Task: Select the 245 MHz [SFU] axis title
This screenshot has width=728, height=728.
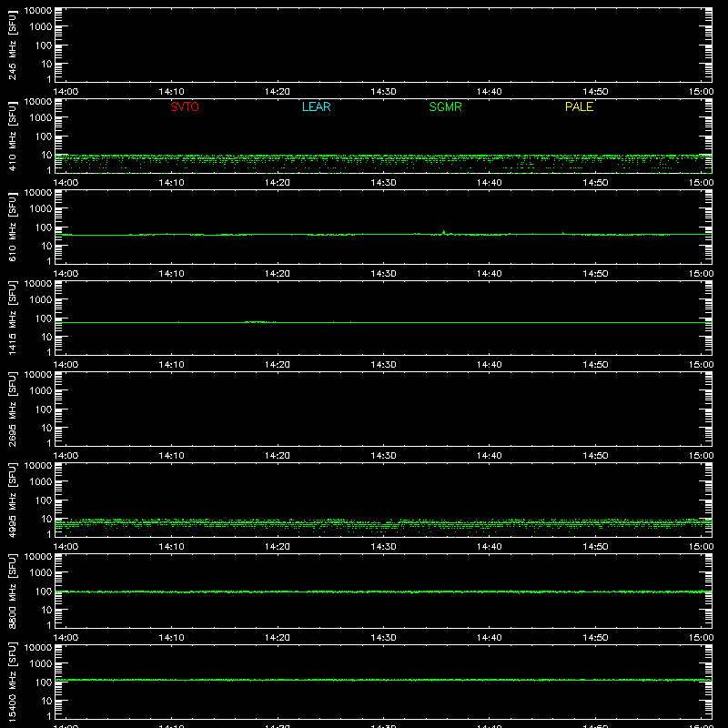Action: coord(12,45)
